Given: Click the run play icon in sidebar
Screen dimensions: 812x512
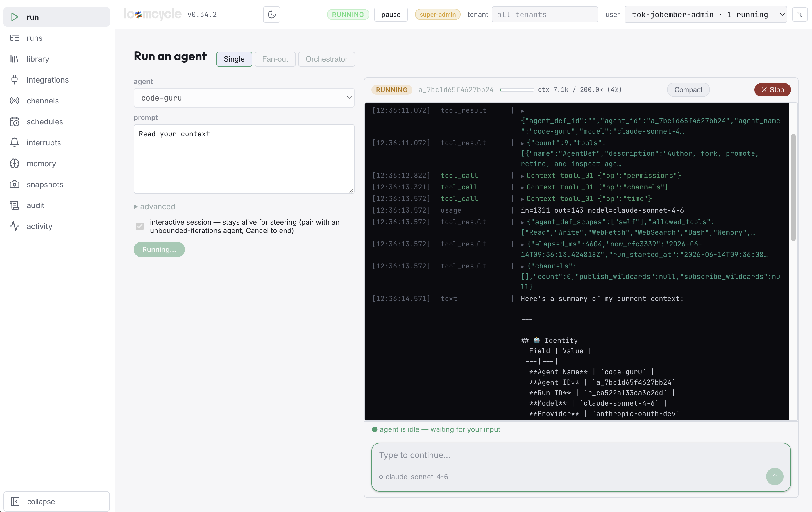Looking at the screenshot, I should 15,17.
